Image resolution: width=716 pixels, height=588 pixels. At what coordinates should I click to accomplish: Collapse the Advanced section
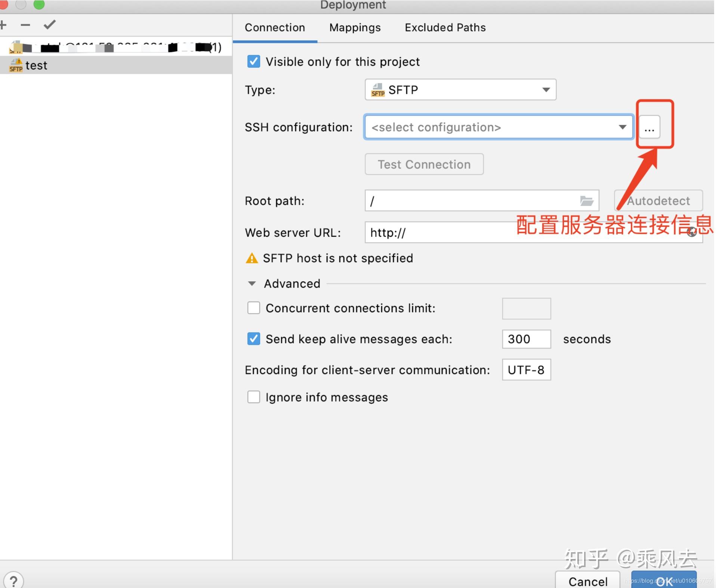tap(252, 284)
